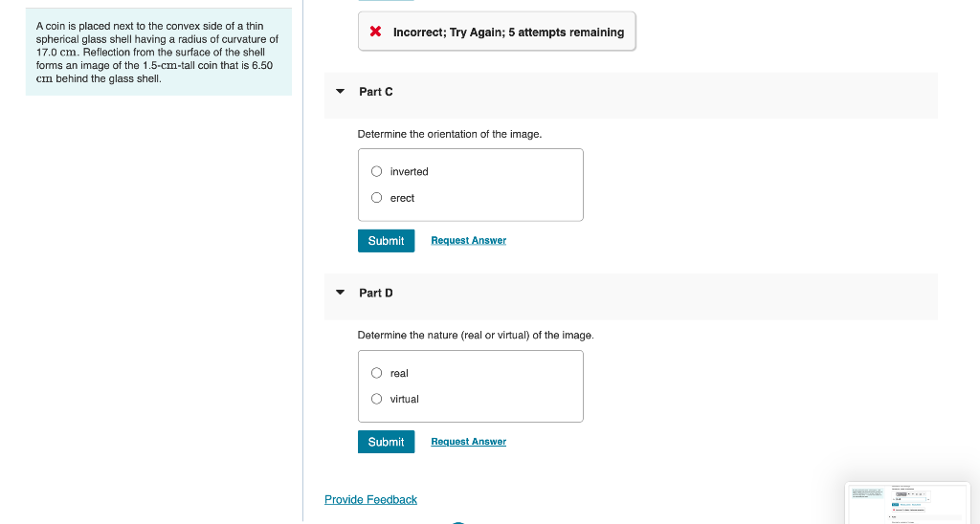Choose the 'erect' radio option
This screenshot has height=524, width=980.
377,198
